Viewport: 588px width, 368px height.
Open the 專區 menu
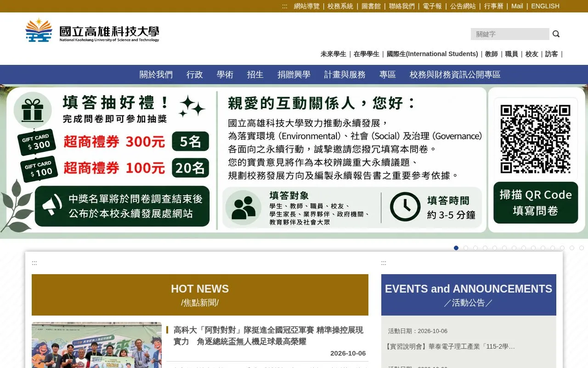(x=388, y=75)
